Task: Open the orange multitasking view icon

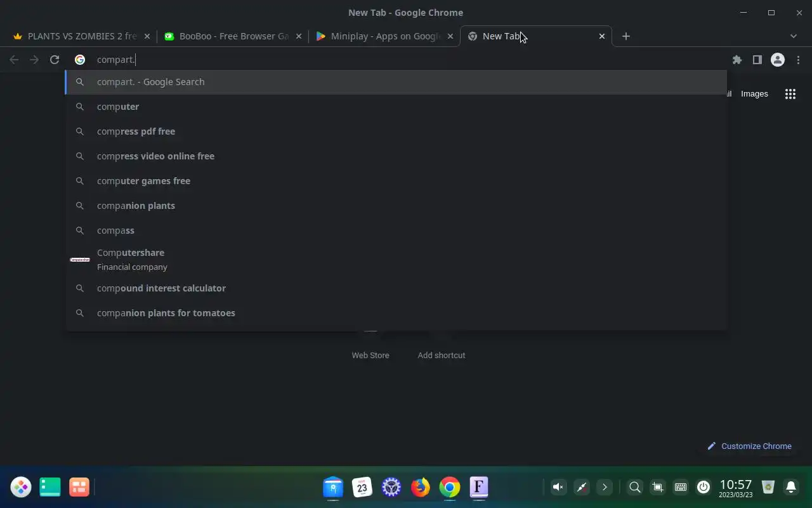Action: [79, 487]
